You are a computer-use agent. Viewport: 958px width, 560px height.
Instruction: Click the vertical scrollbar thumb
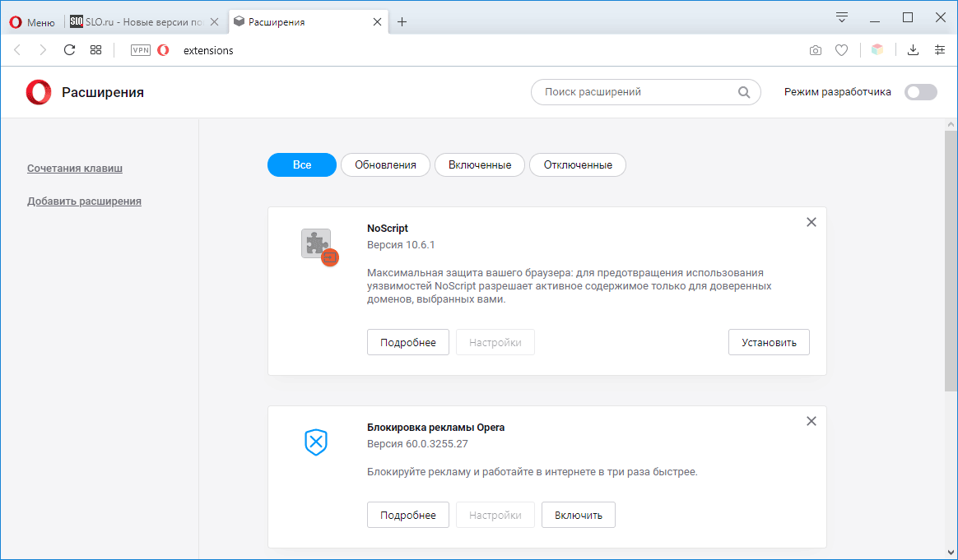coord(951,261)
